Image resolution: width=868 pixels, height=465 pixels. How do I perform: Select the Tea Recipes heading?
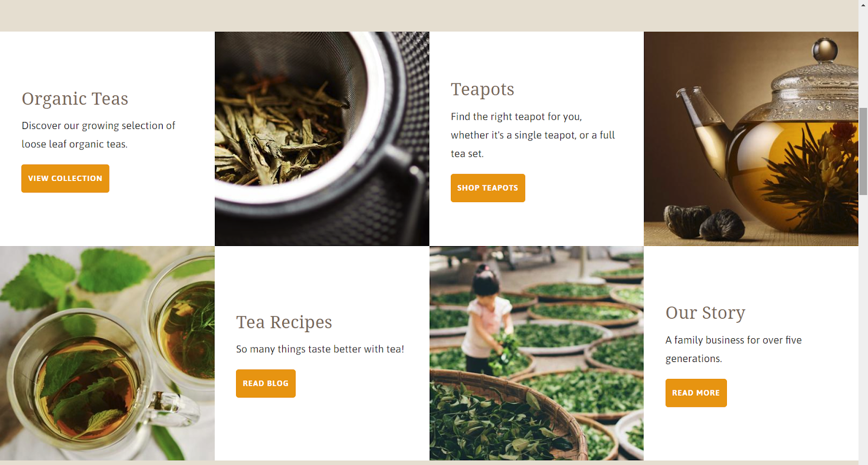[284, 322]
